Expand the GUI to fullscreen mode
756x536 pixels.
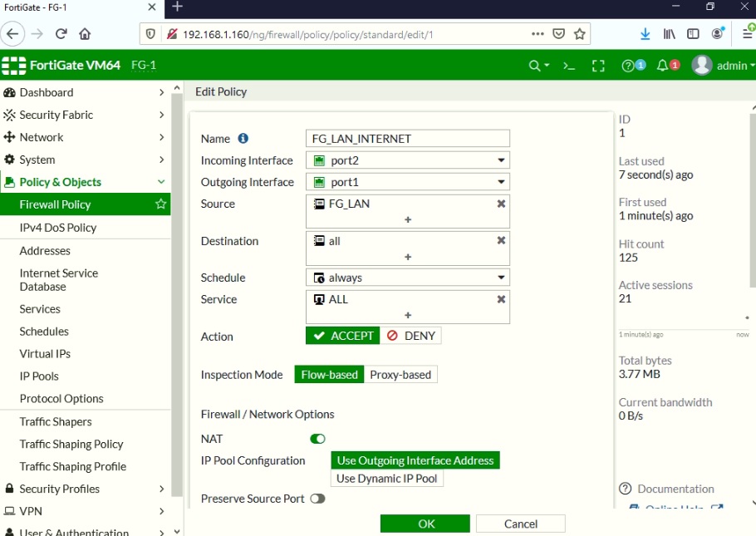(x=598, y=65)
